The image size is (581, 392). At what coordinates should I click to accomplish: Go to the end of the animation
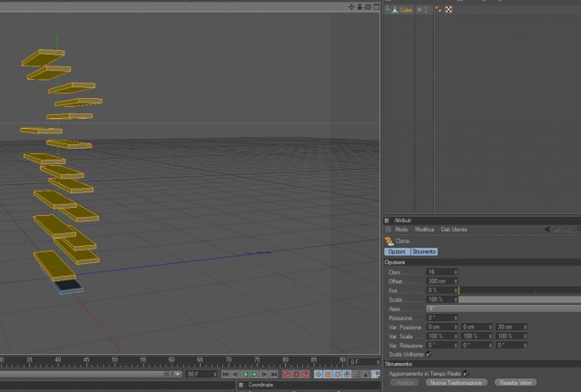click(274, 374)
